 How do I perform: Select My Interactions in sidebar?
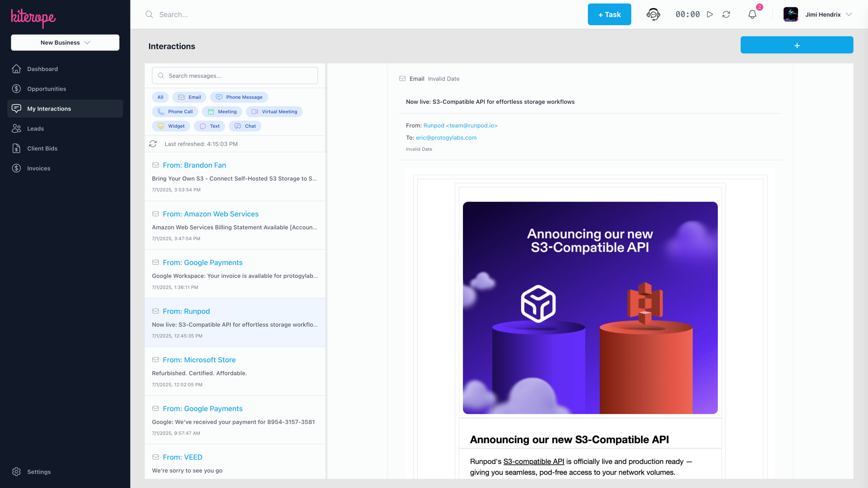[65, 108]
